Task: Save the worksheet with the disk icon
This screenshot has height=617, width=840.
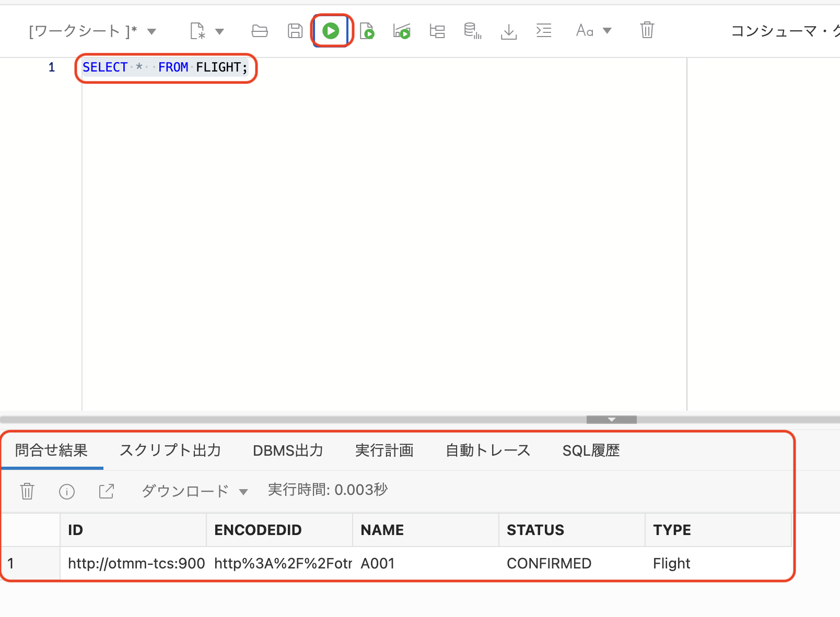Action: (x=295, y=31)
